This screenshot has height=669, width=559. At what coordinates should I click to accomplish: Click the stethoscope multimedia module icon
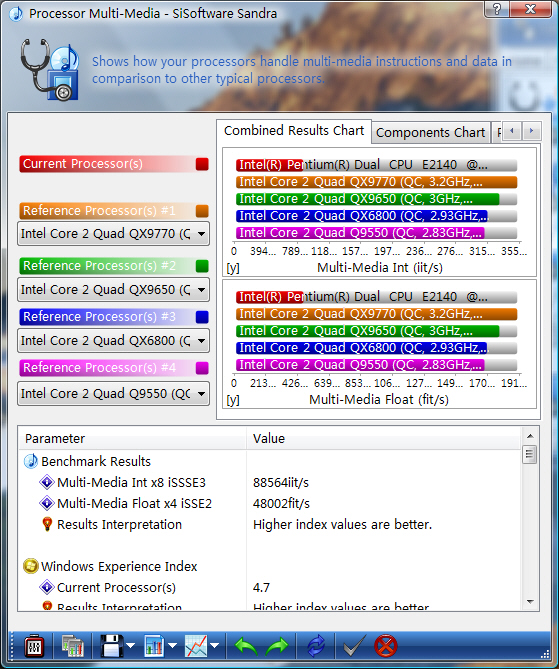(x=49, y=70)
